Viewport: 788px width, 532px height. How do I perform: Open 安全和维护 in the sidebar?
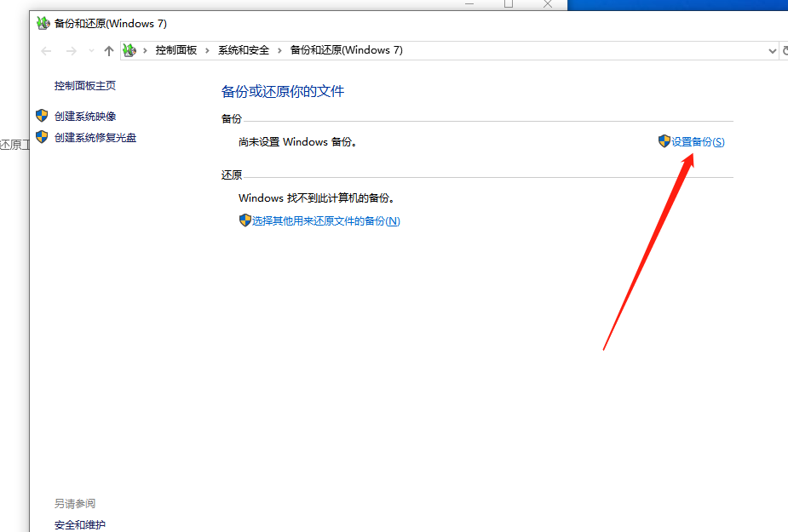79,525
